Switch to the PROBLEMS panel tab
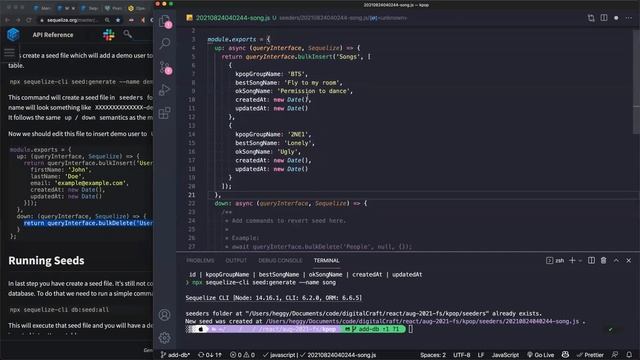Screen dimensions: 640x360 point(200,260)
